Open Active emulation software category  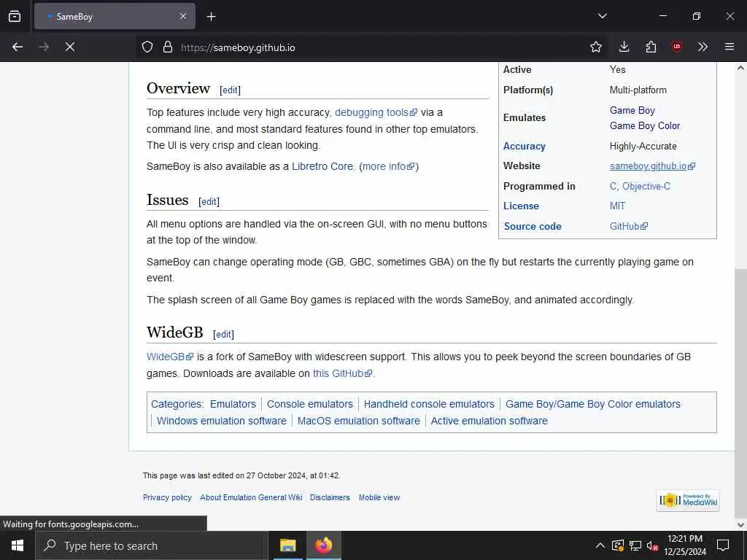pos(489,421)
